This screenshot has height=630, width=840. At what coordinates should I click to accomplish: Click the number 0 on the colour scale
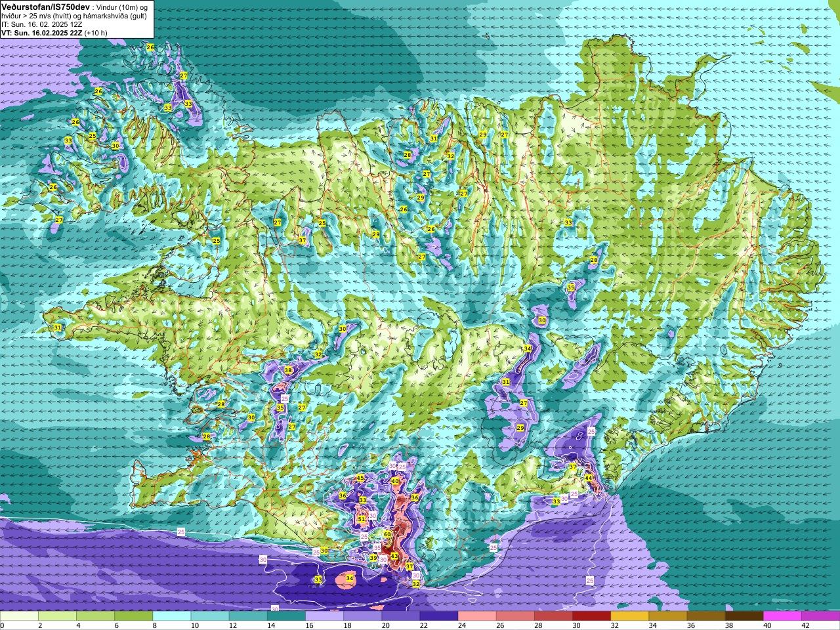[2, 625]
